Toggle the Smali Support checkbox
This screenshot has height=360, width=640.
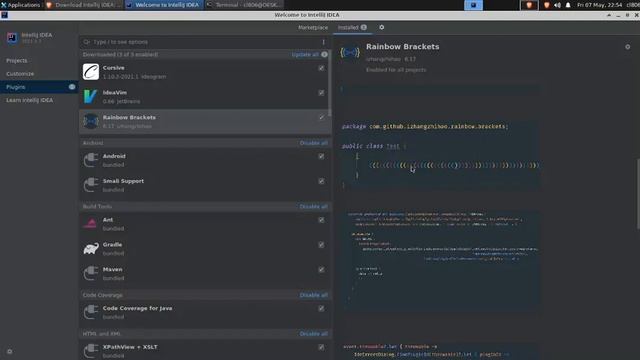(x=321, y=181)
